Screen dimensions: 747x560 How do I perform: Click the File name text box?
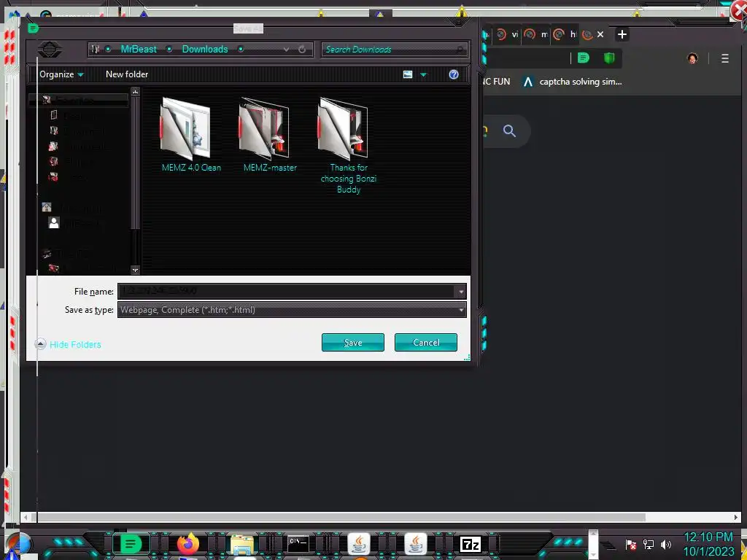click(287, 291)
